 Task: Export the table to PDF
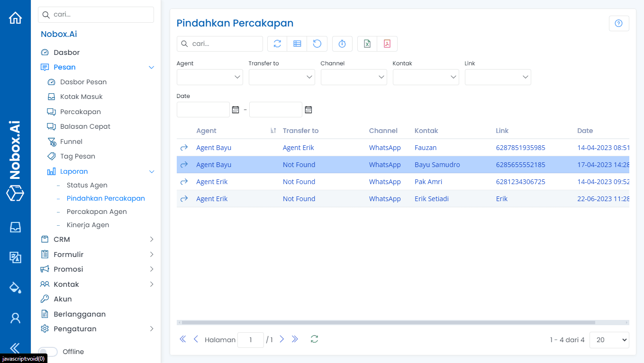[x=387, y=44]
